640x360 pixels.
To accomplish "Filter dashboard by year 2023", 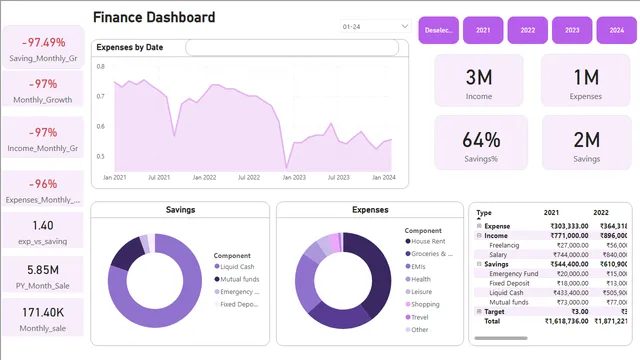I will coord(572,30).
